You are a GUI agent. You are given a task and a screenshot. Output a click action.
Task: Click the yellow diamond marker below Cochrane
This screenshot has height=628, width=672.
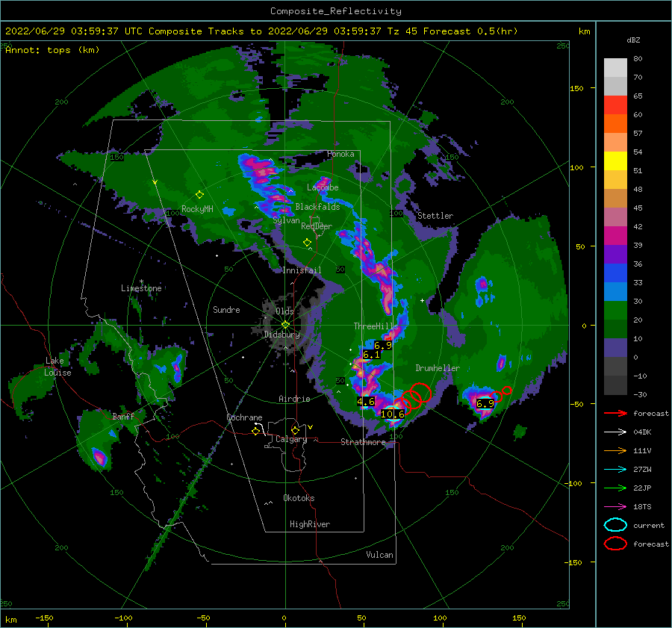point(255,432)
